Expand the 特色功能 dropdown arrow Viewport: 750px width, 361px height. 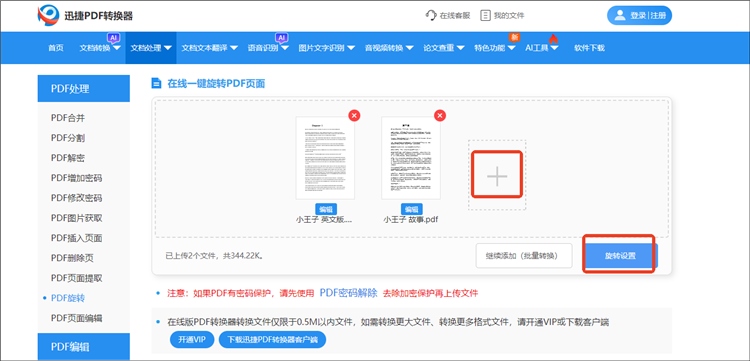coord(511,48)
